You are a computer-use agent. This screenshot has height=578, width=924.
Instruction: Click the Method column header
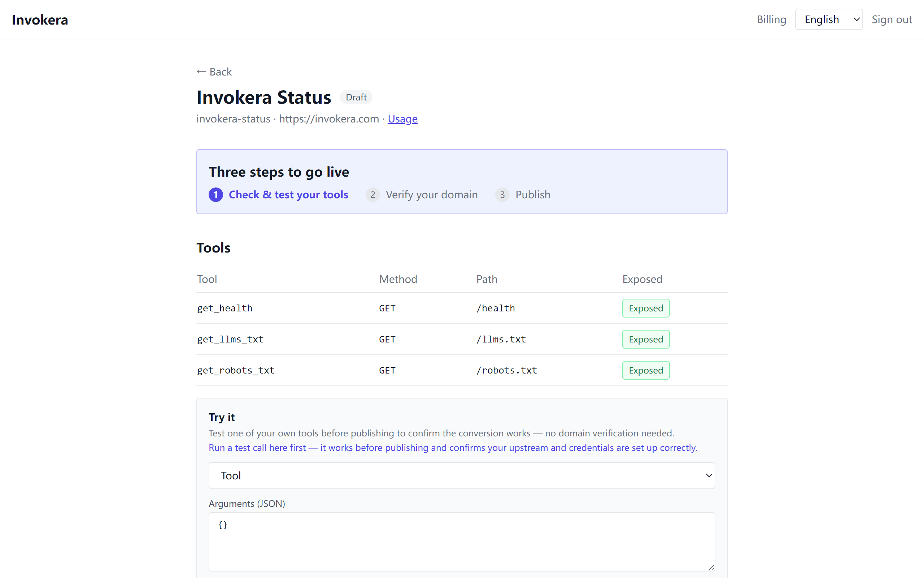pyautogui.click(x=398, y=279)
